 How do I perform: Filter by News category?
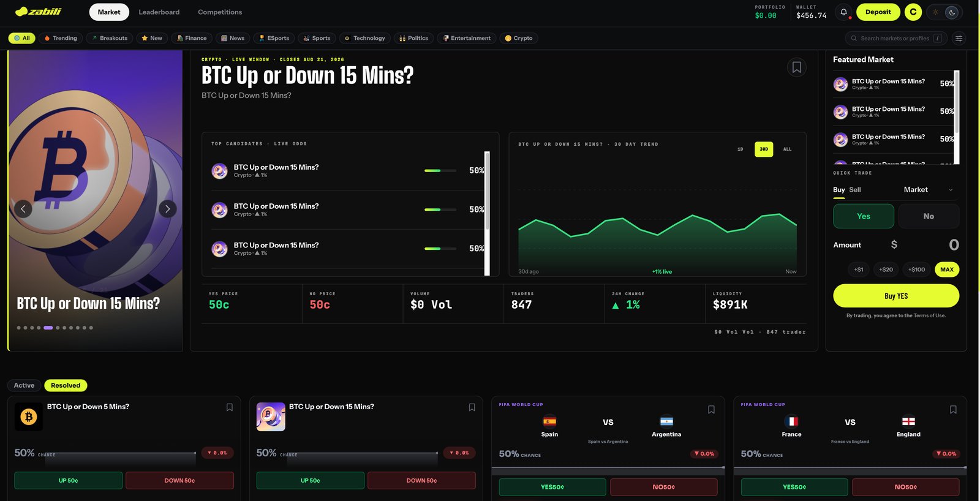pos(233,38)
